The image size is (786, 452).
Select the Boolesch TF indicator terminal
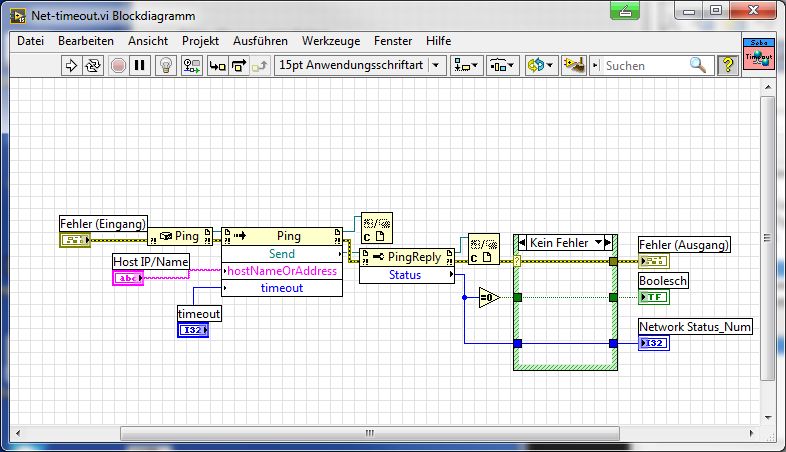point(653,297)
